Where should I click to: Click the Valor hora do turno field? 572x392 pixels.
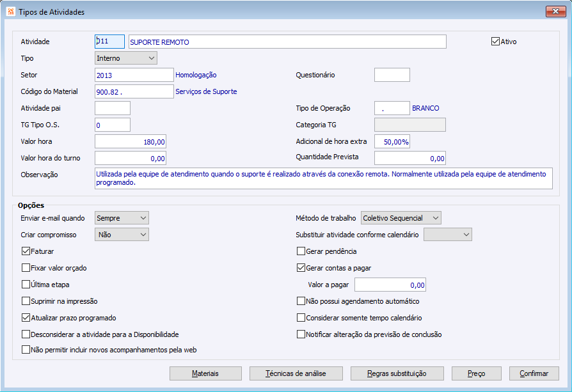tap(131, 158)
